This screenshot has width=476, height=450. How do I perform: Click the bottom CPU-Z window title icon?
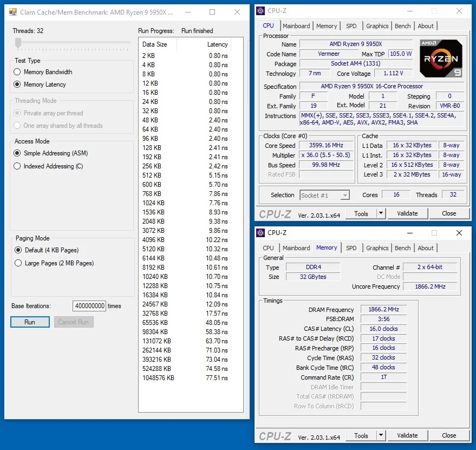coord(260,233)
